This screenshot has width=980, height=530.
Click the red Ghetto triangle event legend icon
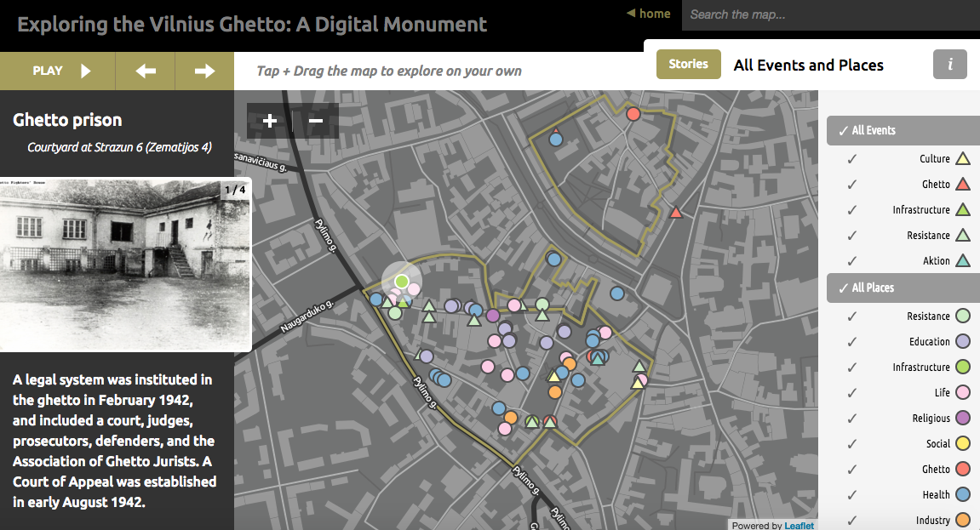point(962,184)
